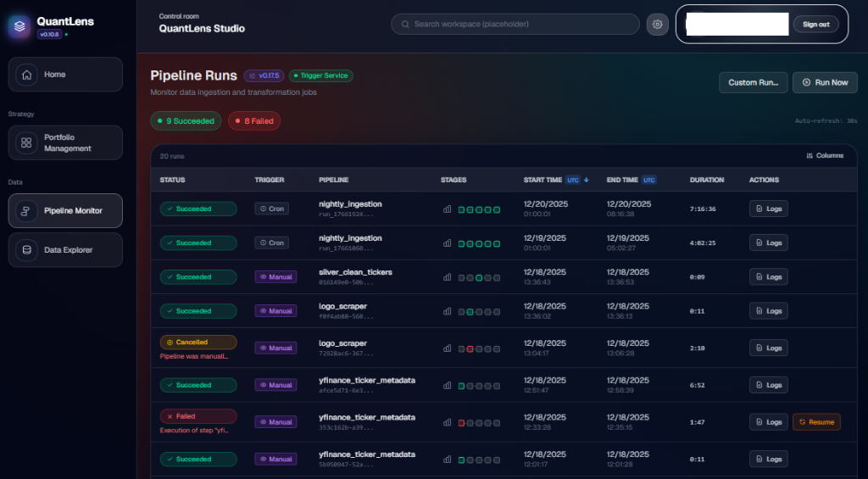
Task: Click the red failed stage box in cancelled logo_scraper row
Action: click(470, 348)
